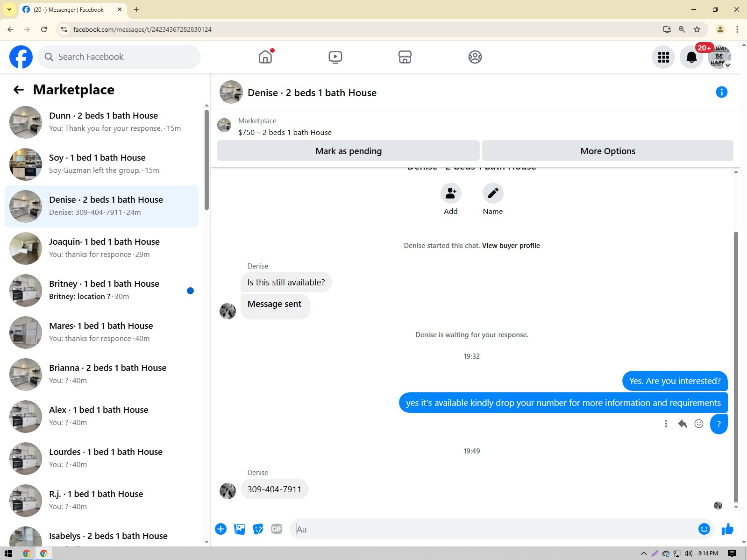Click the conversation list scrollbar
The image size is (747, 560).
[206, 160]
